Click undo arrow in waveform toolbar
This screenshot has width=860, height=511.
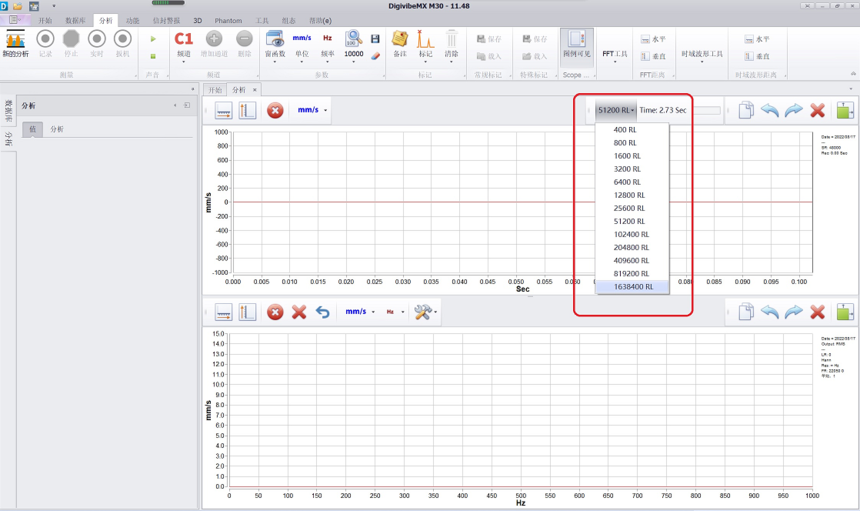(770, 110)
